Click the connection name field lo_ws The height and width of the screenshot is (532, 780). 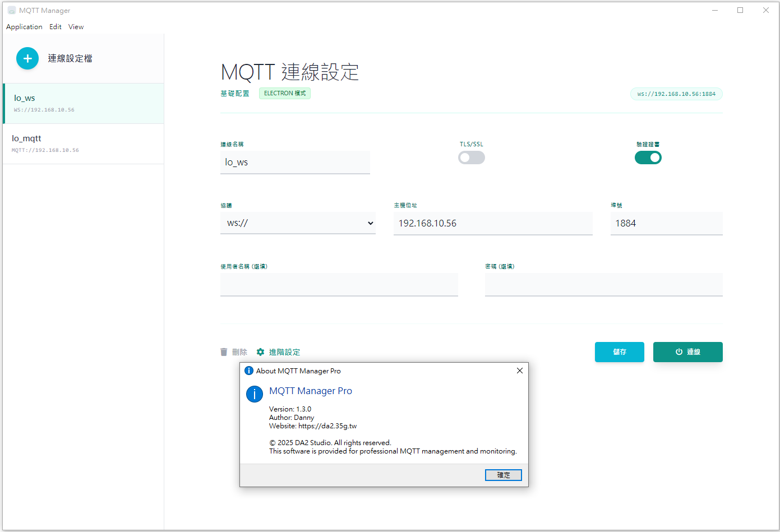[295, 163]
